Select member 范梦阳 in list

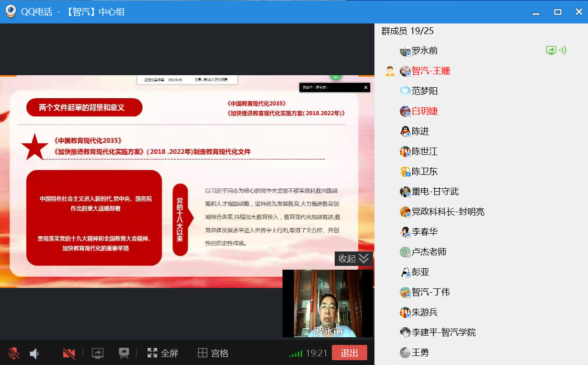click(424, 91)
